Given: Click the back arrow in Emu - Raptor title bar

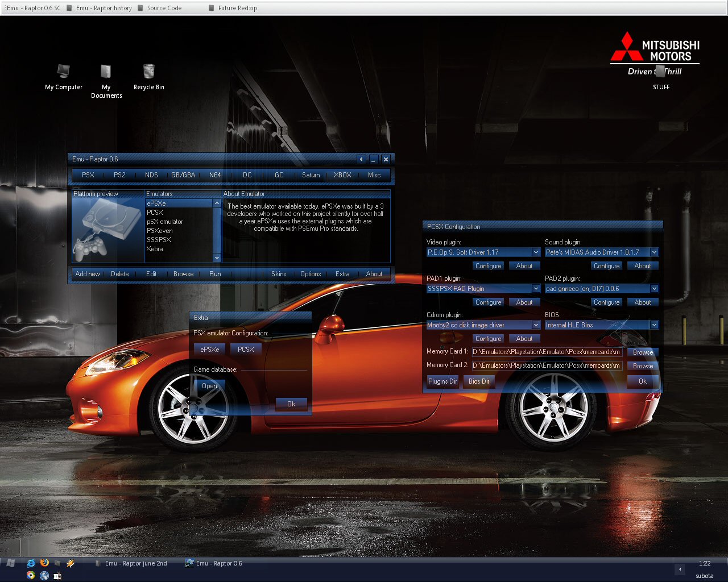Looking at the screenshot, I should click(361, 159).
